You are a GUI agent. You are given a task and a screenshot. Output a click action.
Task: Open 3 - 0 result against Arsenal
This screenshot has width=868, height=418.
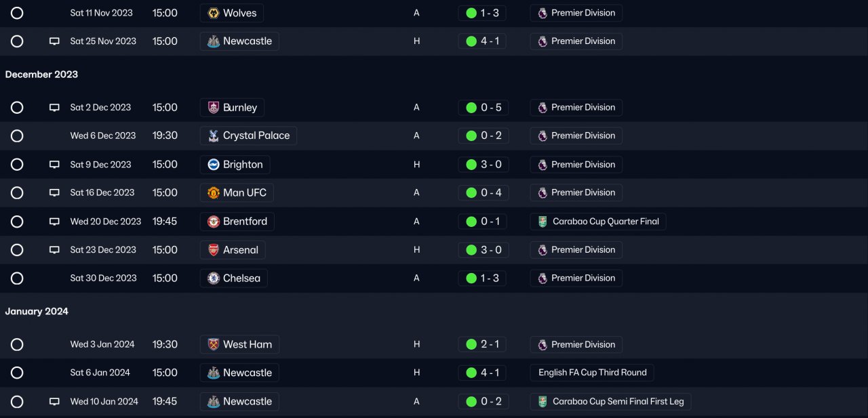pos(483,250)
